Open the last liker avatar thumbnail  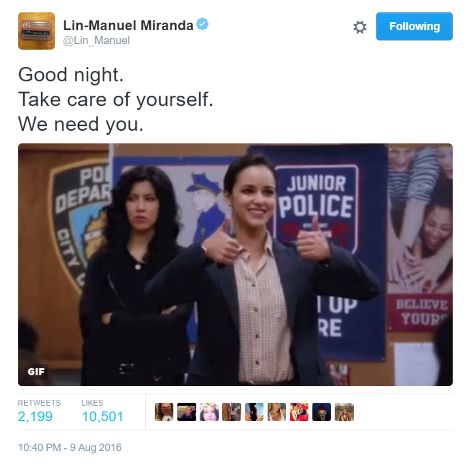click(344, 412)
